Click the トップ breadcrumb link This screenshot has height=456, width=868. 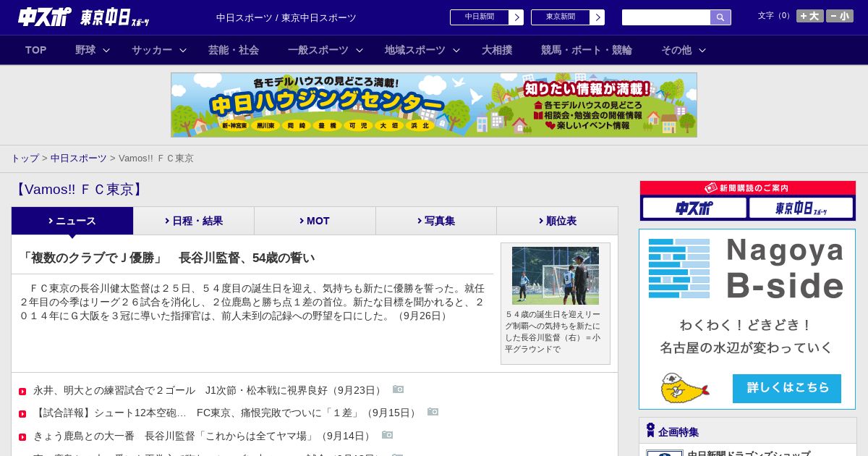point(25,158)
